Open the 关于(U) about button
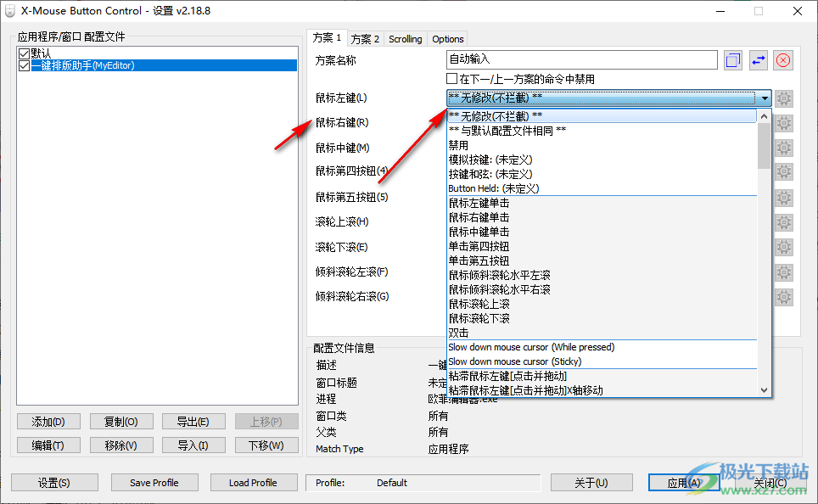 pos(591,483)
